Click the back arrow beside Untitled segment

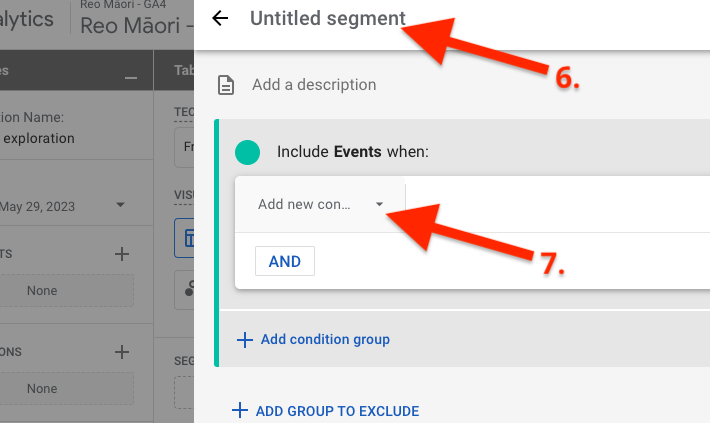(221, 18)
